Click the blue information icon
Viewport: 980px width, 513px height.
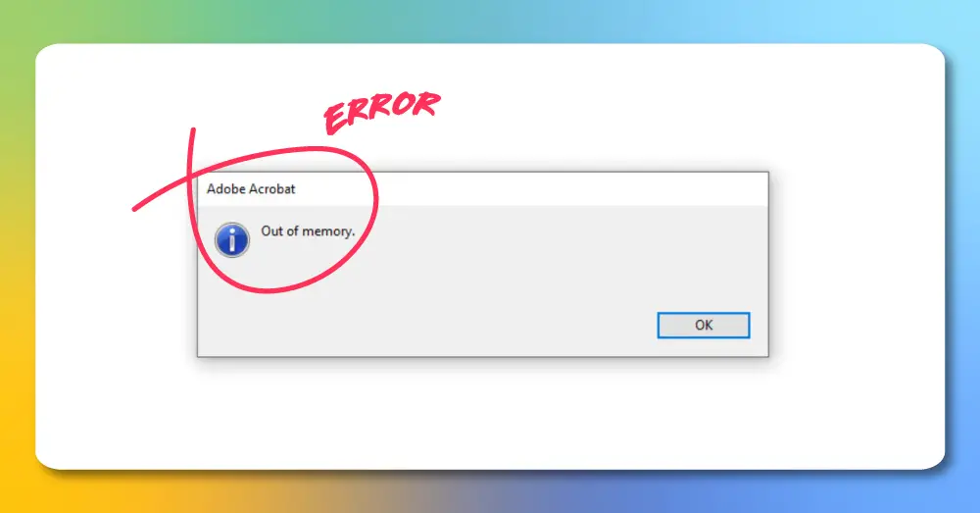232,239
